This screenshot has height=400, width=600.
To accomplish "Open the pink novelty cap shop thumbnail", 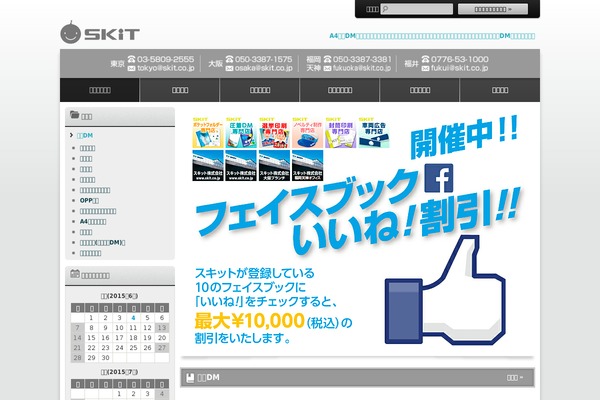I will coord(307,132).
